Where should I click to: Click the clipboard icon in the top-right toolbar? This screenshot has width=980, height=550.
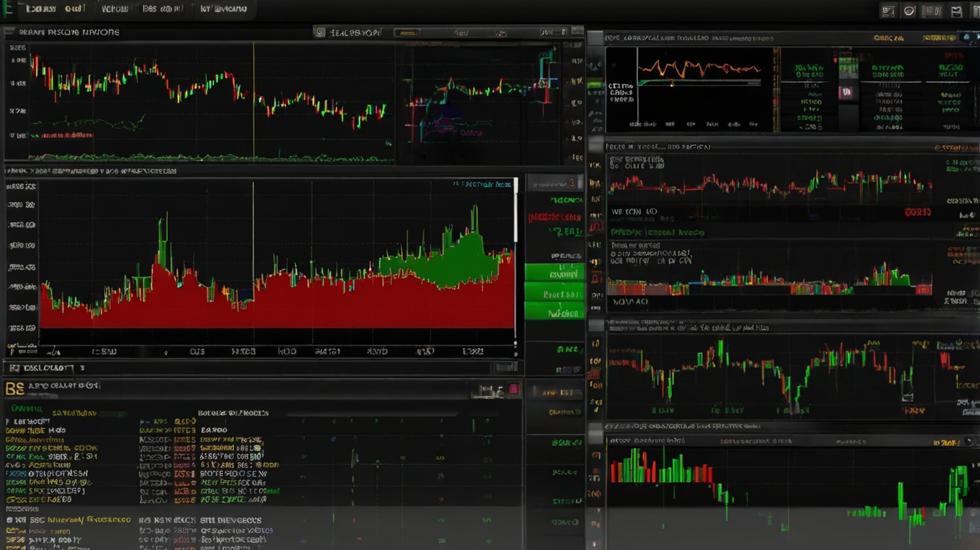[x=931, y=11]
